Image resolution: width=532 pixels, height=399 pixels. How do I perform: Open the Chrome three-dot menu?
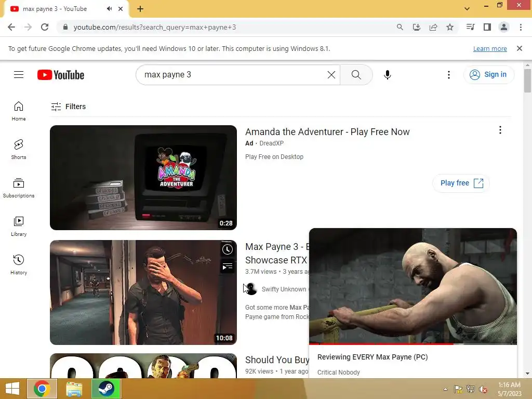[521, 27]
